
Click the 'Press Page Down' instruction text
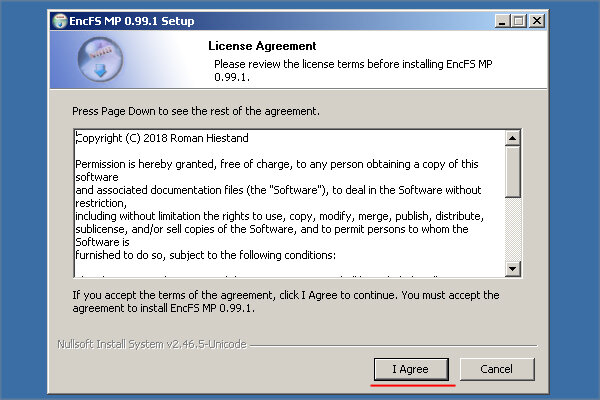pos(196,111)
